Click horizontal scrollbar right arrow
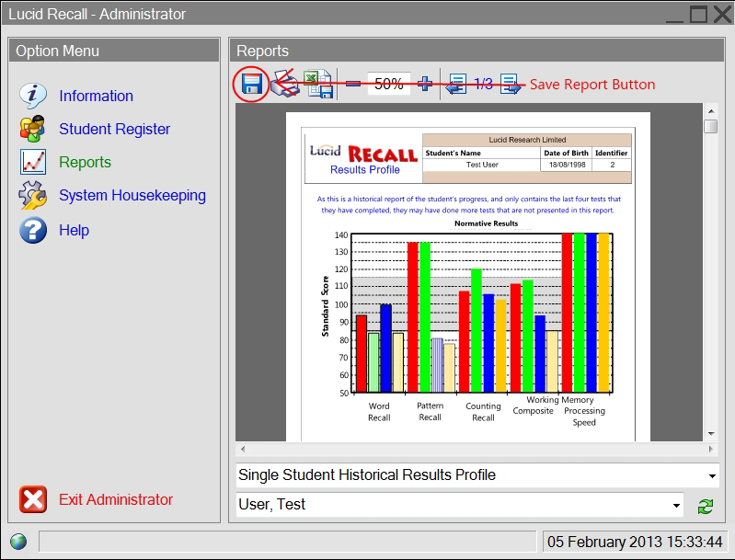This screenshot has height=560, width=735. 711,449
